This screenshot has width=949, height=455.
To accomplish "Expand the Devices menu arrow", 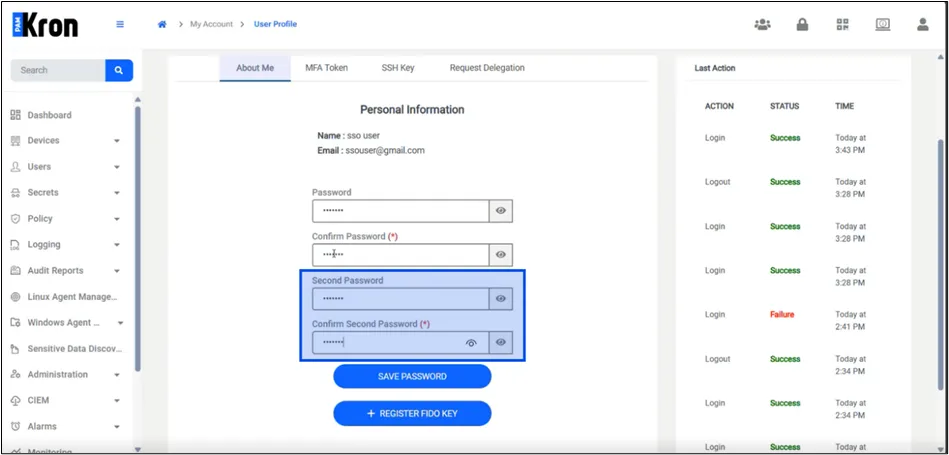I will tap(117, 141).
